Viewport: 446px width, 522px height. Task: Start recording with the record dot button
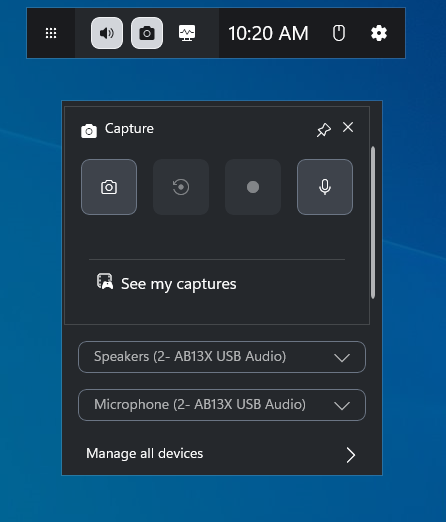coord(253,187)
